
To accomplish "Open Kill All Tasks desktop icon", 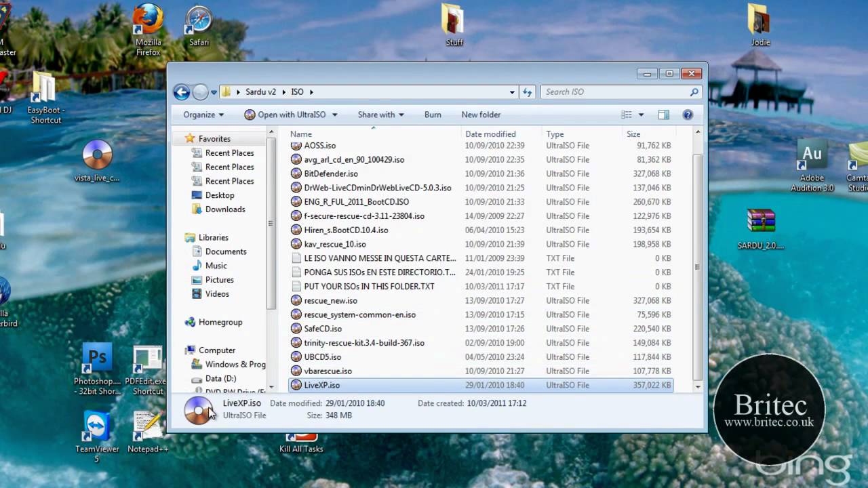I will tap(301, 444).
